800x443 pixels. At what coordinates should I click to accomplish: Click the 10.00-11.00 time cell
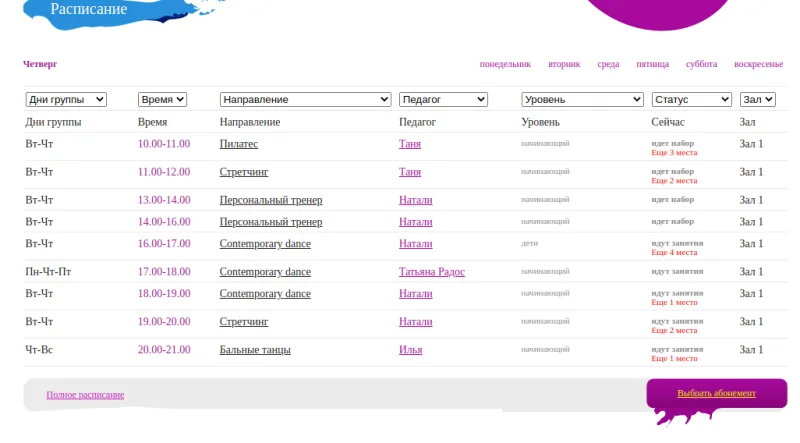[164, 144]
